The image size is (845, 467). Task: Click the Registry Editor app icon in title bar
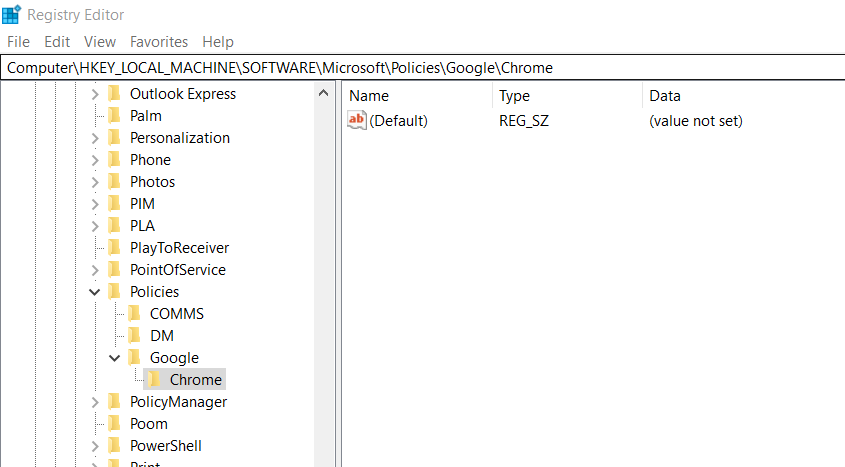[x=12, y=14]
